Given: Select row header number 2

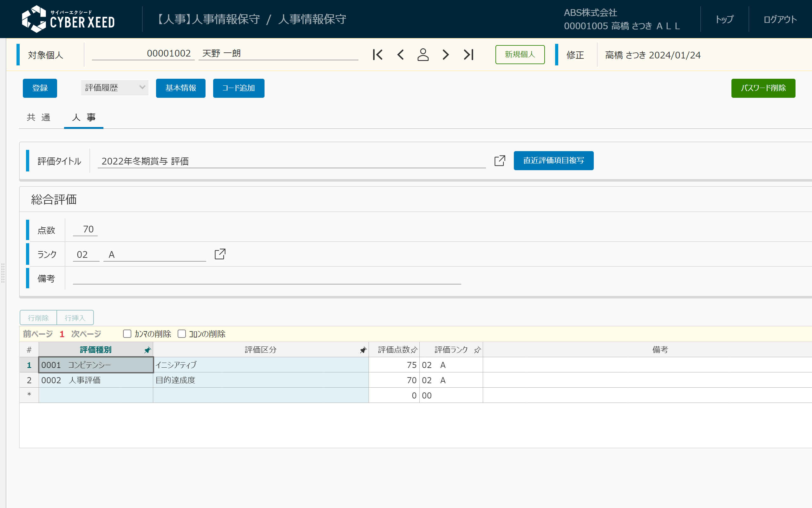Looking at the screenshot, I should coord(29,380).
